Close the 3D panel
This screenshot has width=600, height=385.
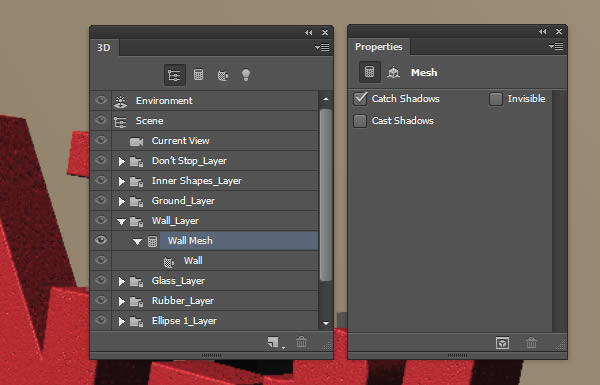[x=325, y=33]
